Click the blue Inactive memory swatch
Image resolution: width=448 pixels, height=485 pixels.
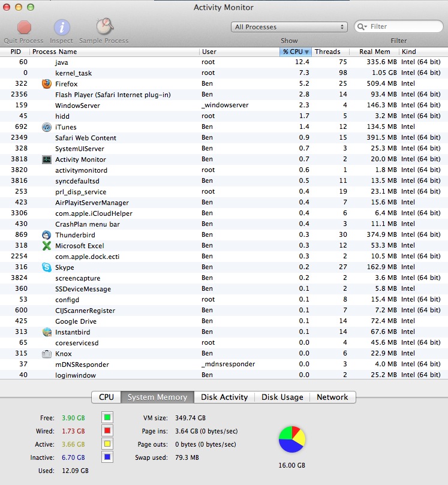tap(107, 457)
